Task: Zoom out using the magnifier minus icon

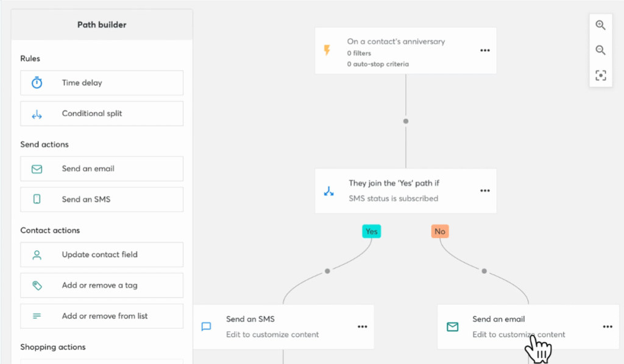Action: 601,50
